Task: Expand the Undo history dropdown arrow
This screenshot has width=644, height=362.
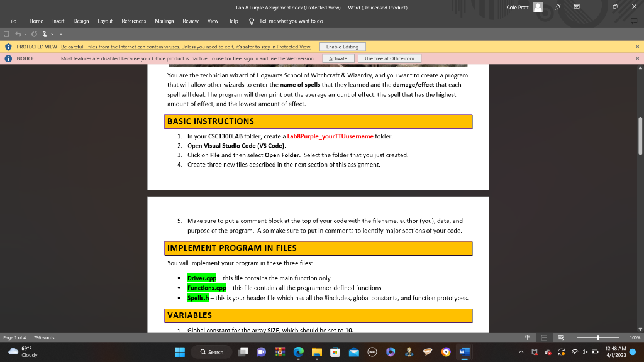Action: tap(25, 33)
